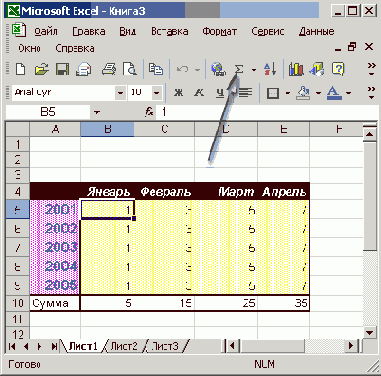Click the Copy icon
The image size is (381, 376).
point(156,69)
